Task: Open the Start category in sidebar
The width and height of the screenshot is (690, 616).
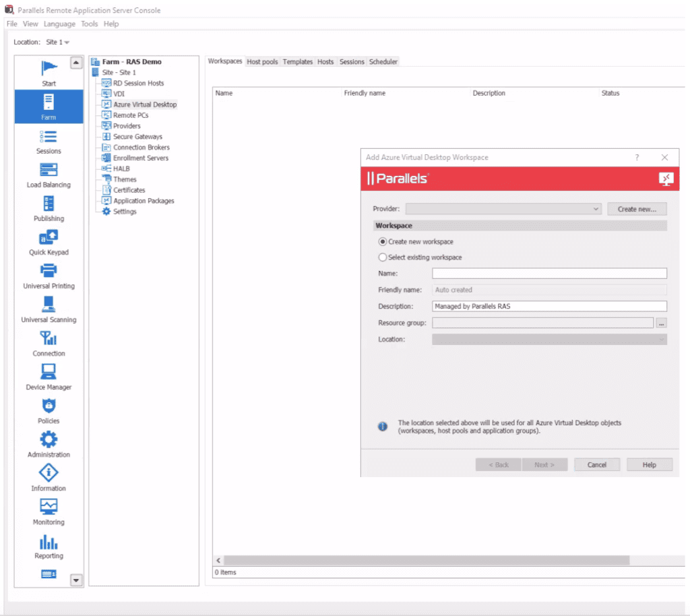Action: (49, 73)
